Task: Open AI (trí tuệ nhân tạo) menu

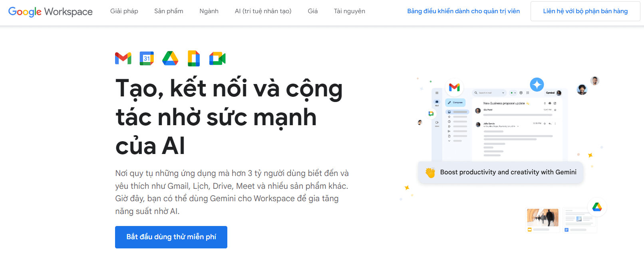Action: (263, 11)
